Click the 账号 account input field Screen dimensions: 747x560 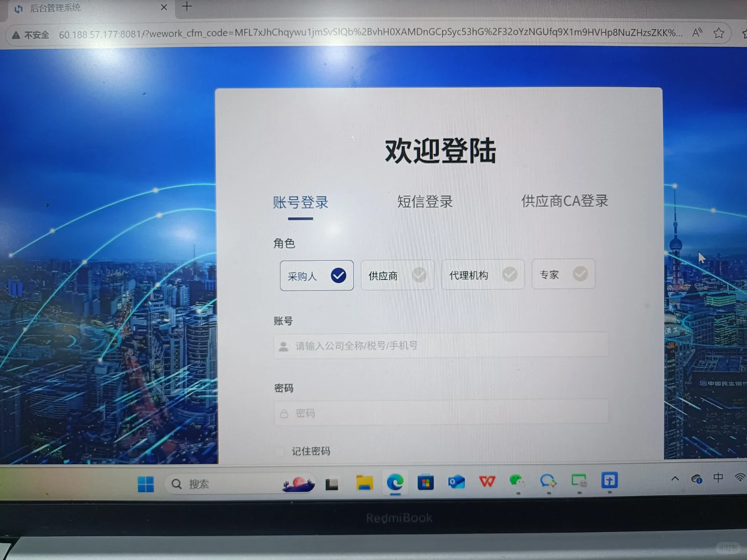point(441,345)
